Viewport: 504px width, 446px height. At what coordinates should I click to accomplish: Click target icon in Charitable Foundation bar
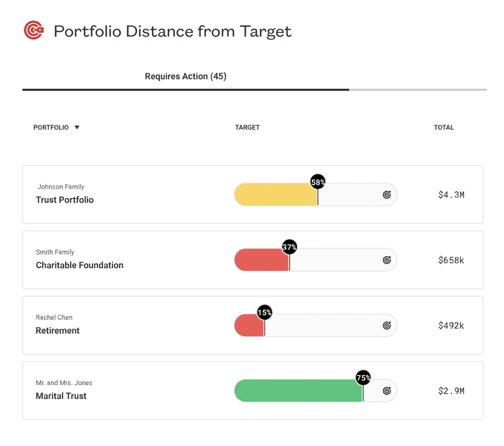386,260
